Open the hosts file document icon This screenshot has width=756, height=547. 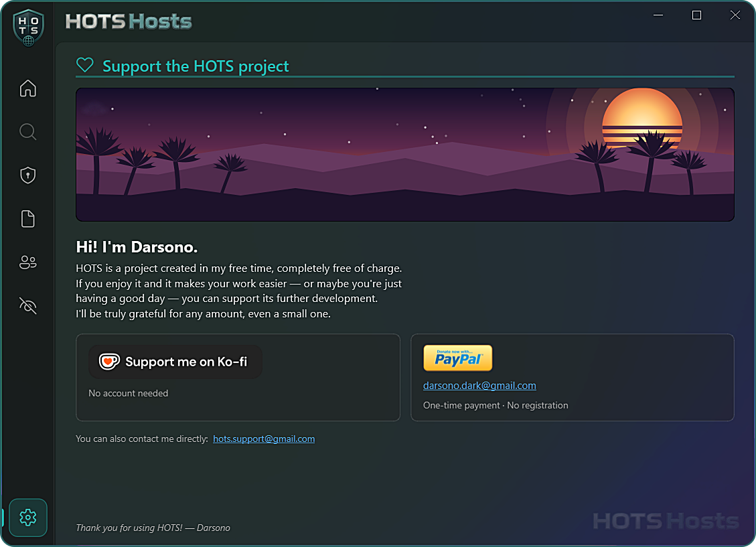pos(28,219)
